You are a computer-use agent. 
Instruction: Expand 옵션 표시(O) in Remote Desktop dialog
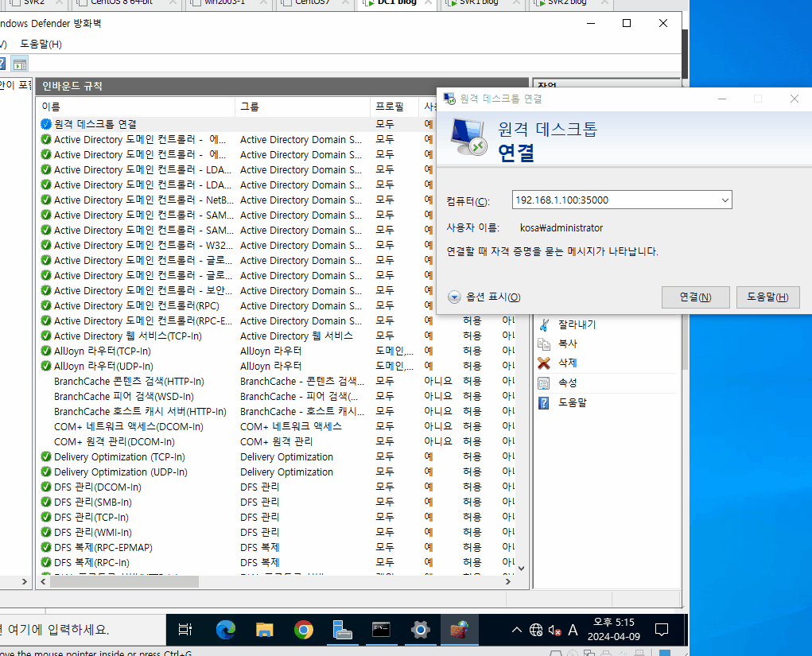point(484,297)
